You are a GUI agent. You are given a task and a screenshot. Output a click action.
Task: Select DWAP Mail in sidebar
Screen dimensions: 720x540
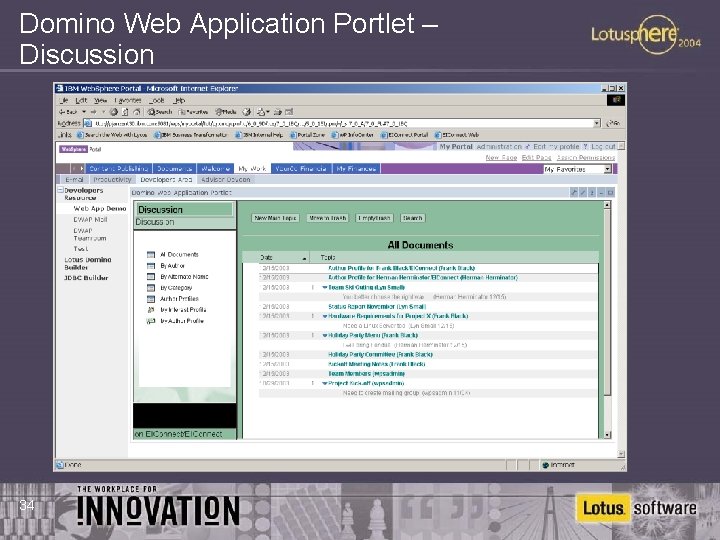click(90, 219)
